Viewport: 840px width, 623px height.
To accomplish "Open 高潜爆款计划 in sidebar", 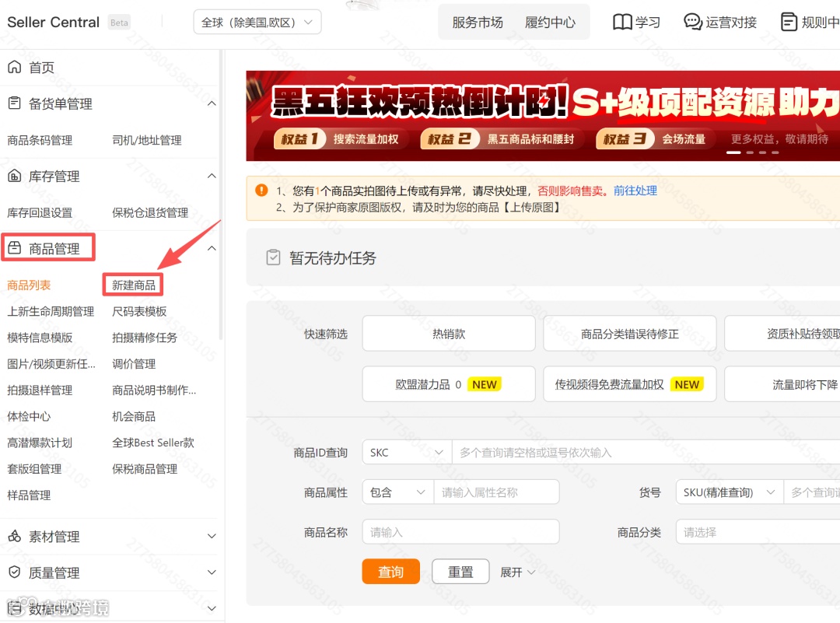I will (x=40, y=443).
